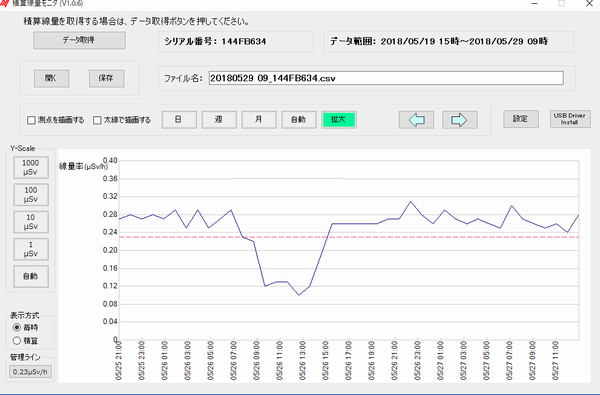This screenshot has width=600, height=395.
Task: Enable the 太線で描画する checkbox
Action: click(97, 120)
